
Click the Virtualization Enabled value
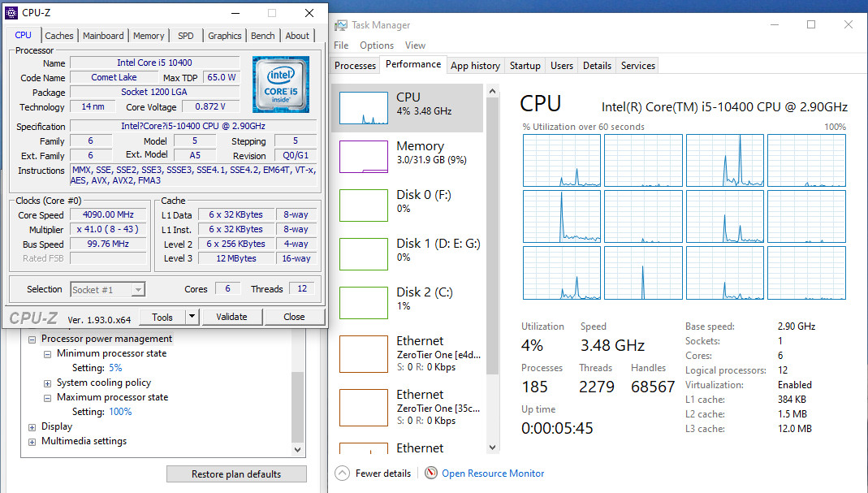pos(795,385)
